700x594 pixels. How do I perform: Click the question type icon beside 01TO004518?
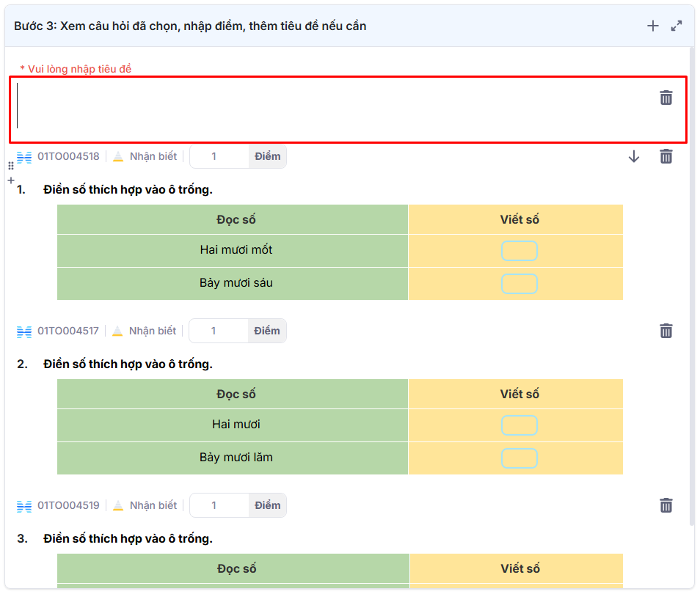coord(24,157)
